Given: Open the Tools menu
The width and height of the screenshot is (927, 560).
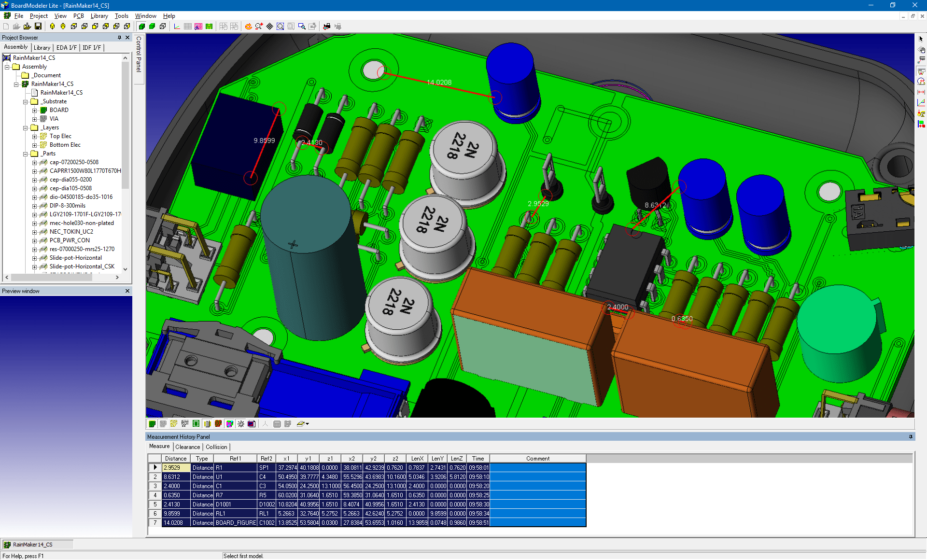Looking at the screenshot, I should pos(121,16).
